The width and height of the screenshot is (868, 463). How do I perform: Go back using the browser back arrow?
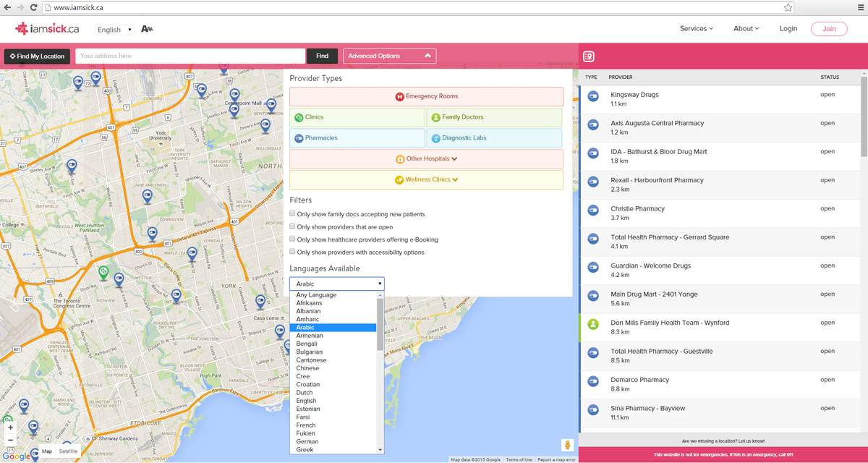coord(7,7)
